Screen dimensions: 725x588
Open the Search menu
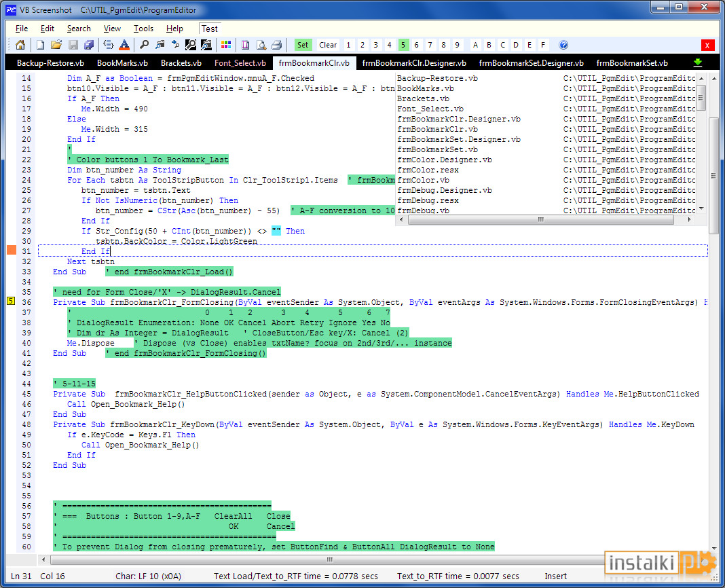[79, 29]
